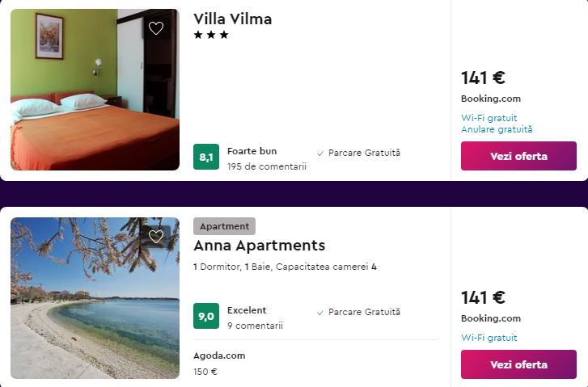Click Anna Apartments 9 comentarii
The width and height of the screenshot is (588, 387).
(x=255, y=326)
